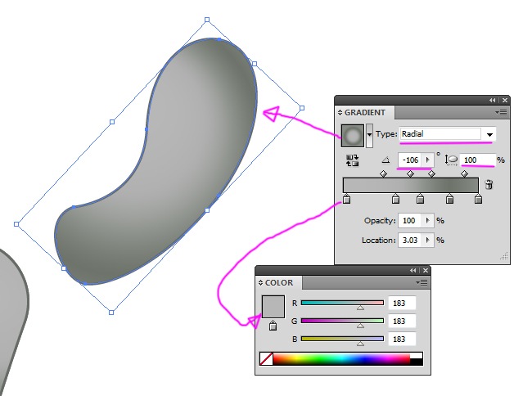Screen dimensions: 532x396
Task: Select the R value field showing 183
Action: [x=402, y=303]
